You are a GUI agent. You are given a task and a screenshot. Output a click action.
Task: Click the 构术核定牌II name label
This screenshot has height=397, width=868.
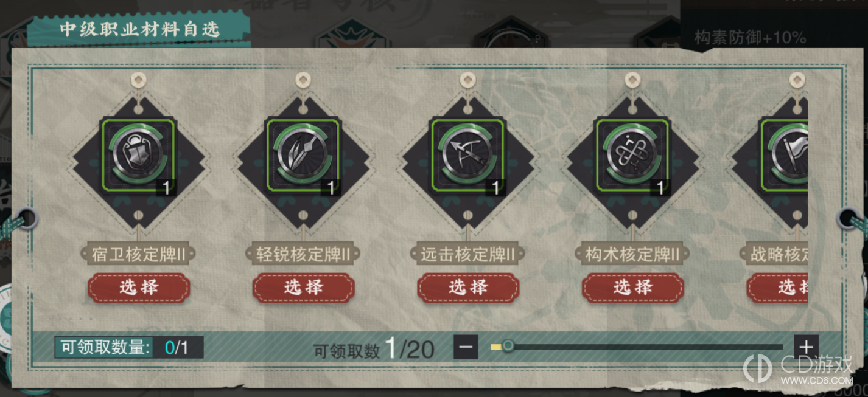tap(632, 254)
